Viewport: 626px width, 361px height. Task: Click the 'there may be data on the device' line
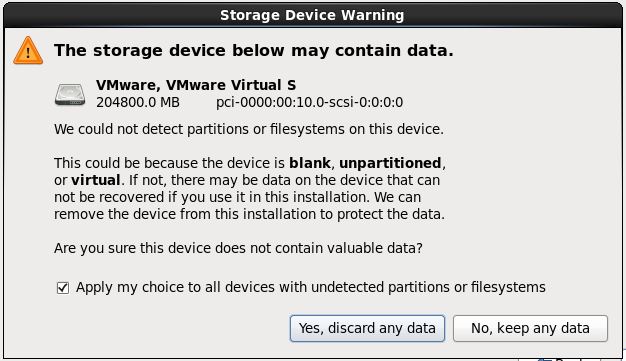[x=247, y=180]
